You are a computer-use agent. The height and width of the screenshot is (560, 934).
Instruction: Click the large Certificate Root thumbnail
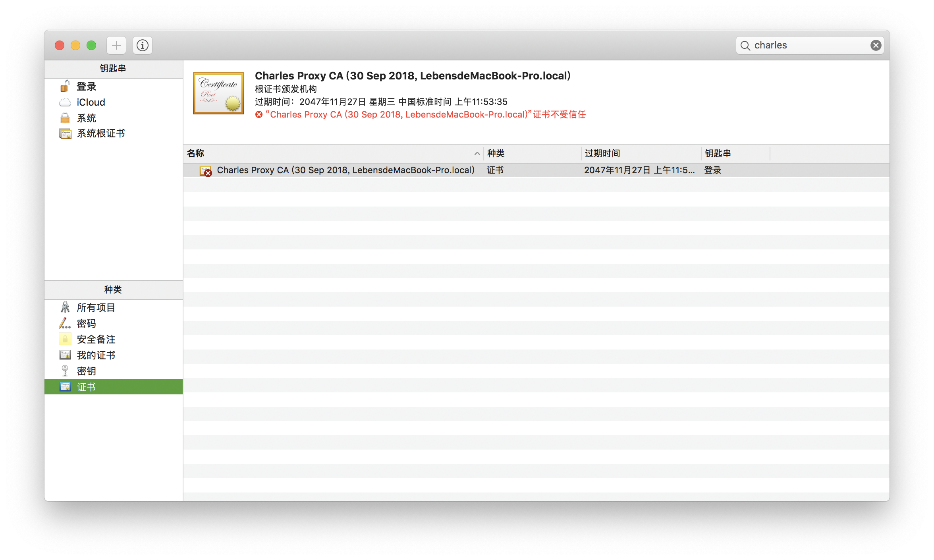point(218,93)
